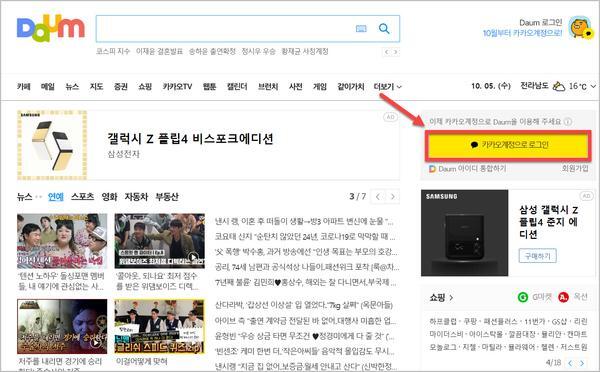This screenshot has width=600, height=372.
Task: Click the Daum 아이디 통합하기 link
Action: click(x=472, y=169)
